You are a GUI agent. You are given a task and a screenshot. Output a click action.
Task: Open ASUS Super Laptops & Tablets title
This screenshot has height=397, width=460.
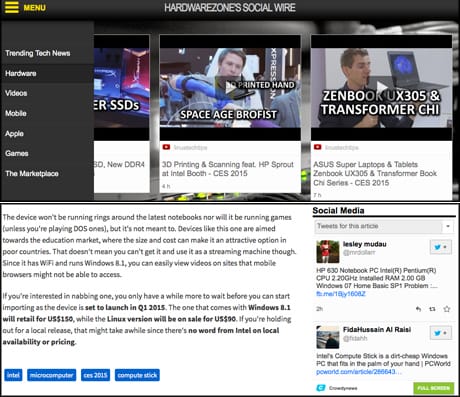(x=375, y=173)
